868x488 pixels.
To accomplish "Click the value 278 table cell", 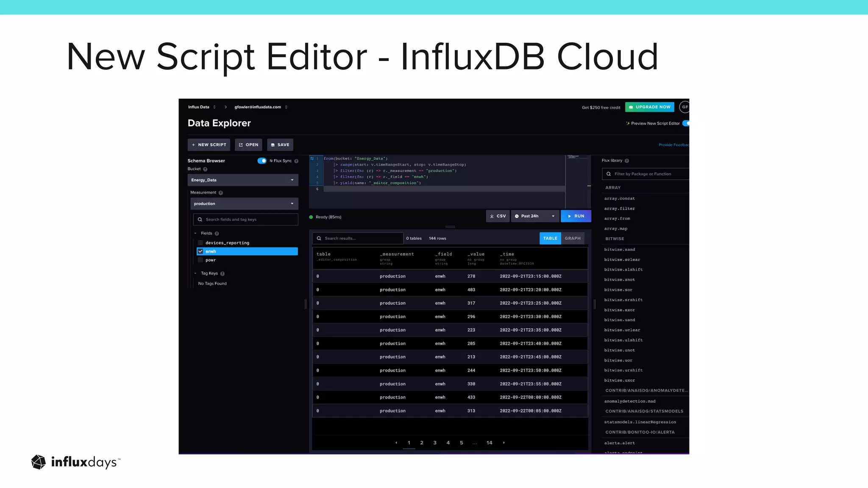I will pos(471,276).
